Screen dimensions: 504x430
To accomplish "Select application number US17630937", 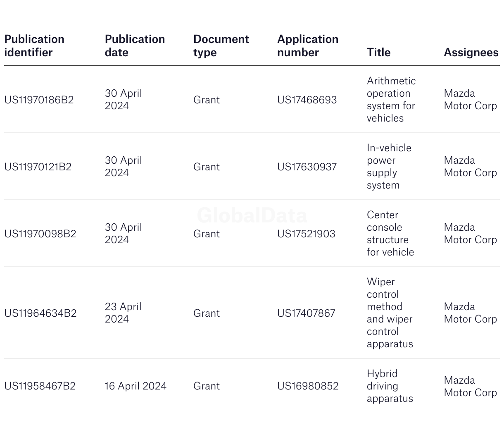I will 307,167.
